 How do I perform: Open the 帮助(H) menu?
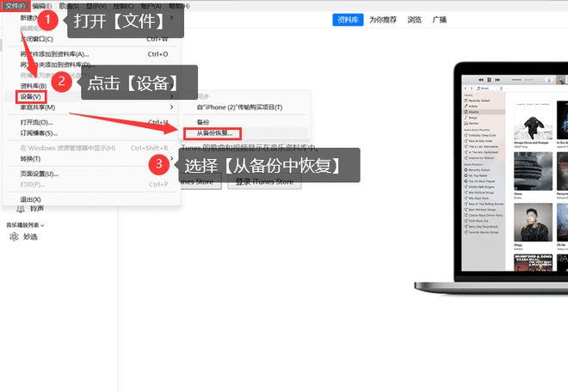(179, 6)
